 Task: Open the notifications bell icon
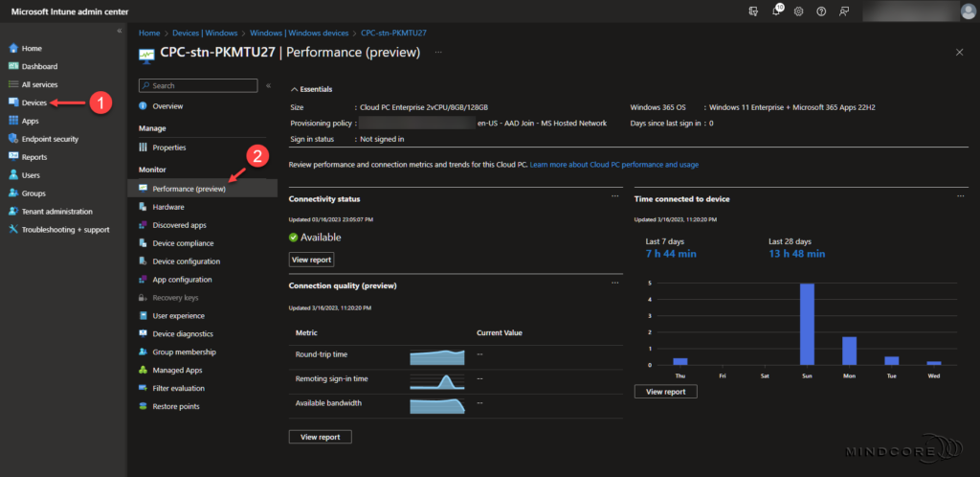[x=776, y=11]
